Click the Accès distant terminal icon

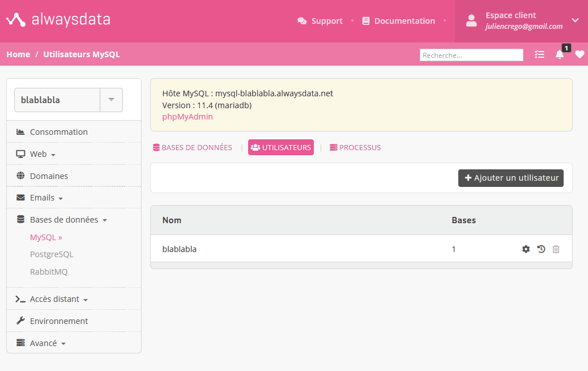pos(20,299)
